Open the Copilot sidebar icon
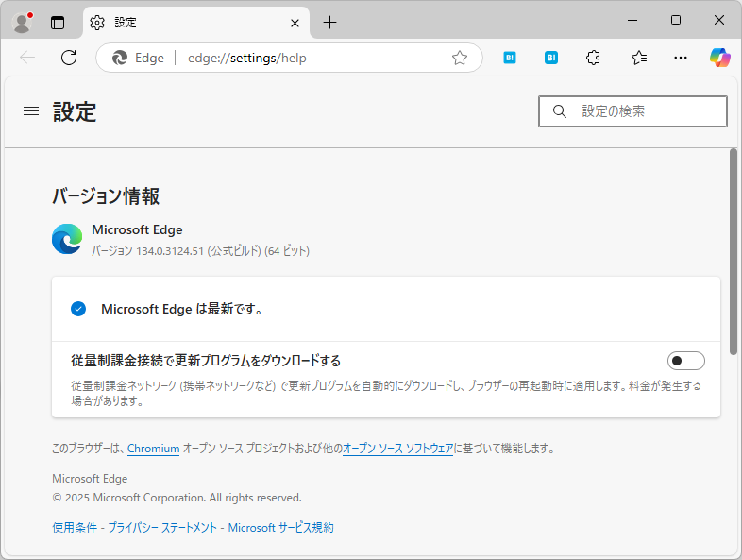This screenshot has width=742, height=560. click(x=719, y=58)
